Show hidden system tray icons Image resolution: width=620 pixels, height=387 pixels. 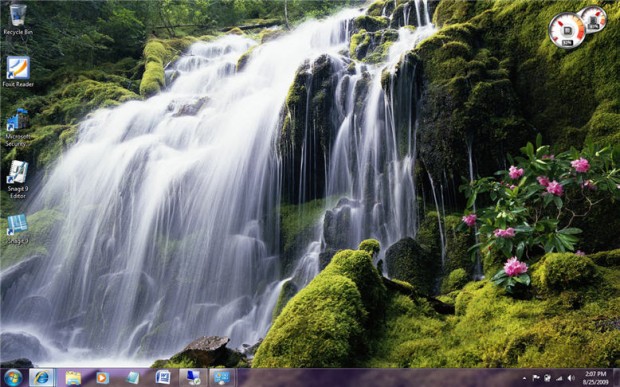[524, 378]
